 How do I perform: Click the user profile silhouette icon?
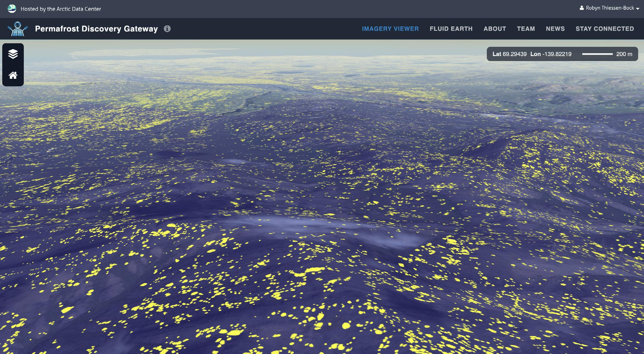click(x=581, y=8)
